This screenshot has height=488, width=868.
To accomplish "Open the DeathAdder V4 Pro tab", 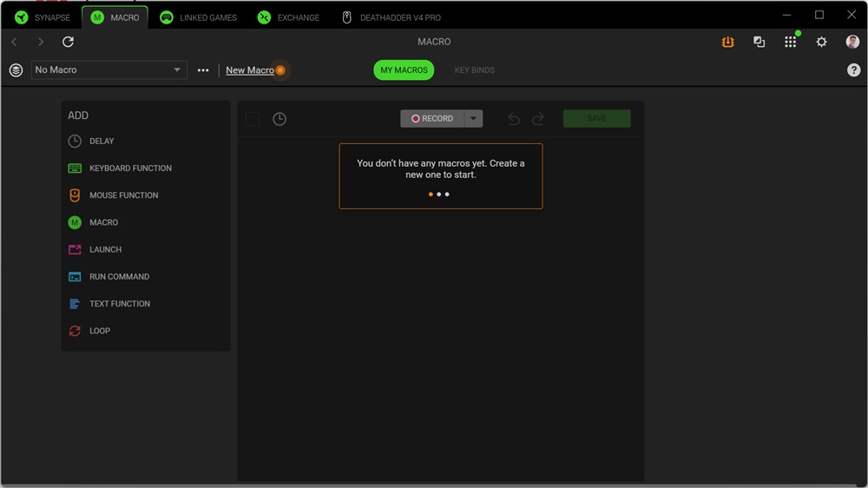I will click(391, 17).
